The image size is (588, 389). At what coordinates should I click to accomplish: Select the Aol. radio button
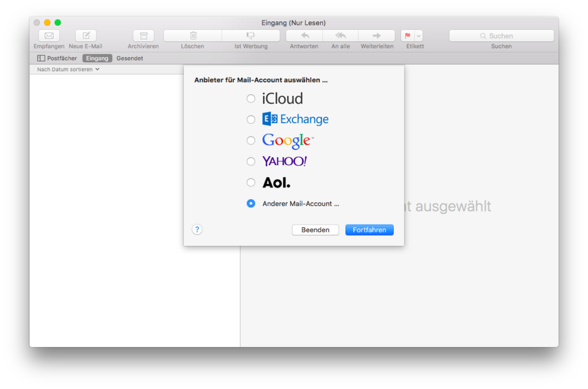(x=251, y=183)
